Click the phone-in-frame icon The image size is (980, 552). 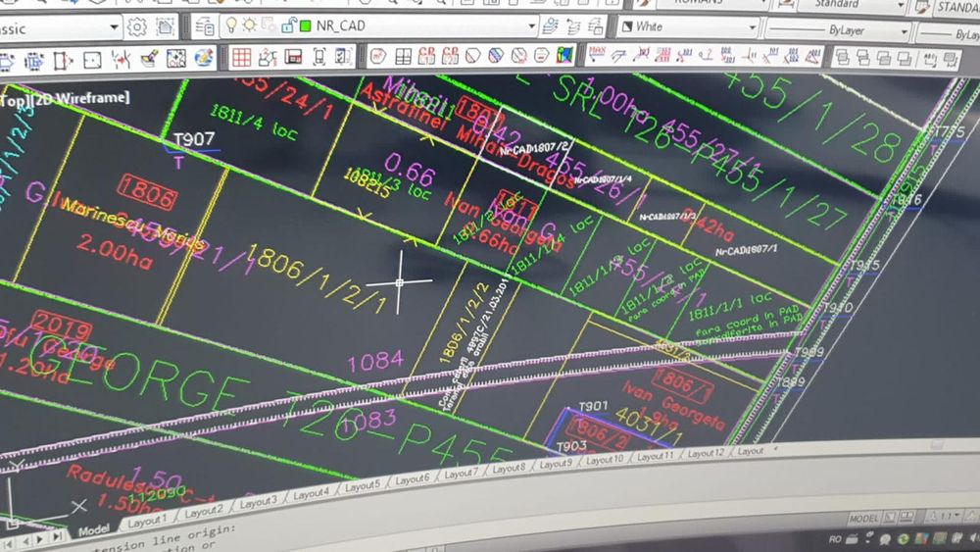[x=318, y=56]
